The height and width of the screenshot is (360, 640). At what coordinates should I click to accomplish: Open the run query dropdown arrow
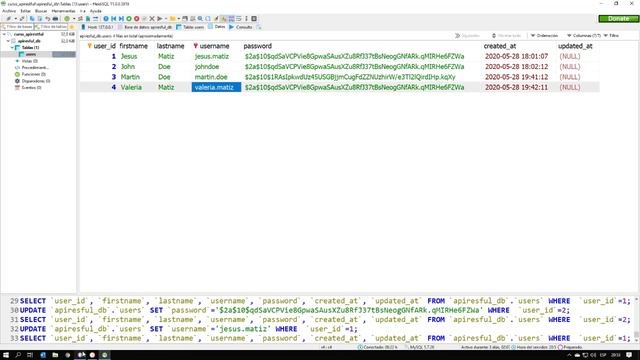(x=166, y=19)
